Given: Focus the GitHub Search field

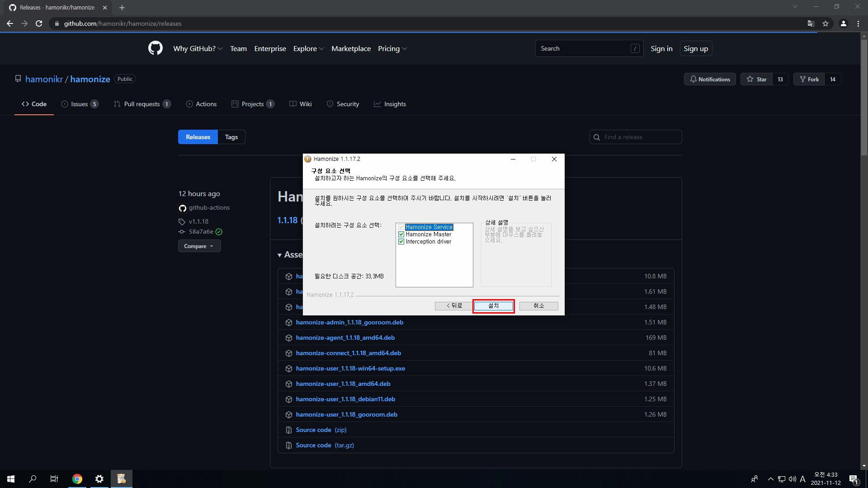Looking at the screenshot, I should coord(589,48).
